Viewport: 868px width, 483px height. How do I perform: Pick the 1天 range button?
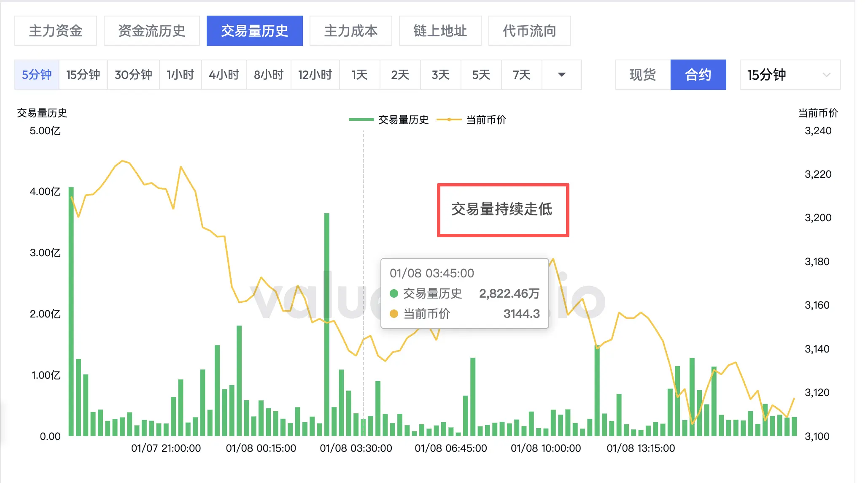coord(359,75)
